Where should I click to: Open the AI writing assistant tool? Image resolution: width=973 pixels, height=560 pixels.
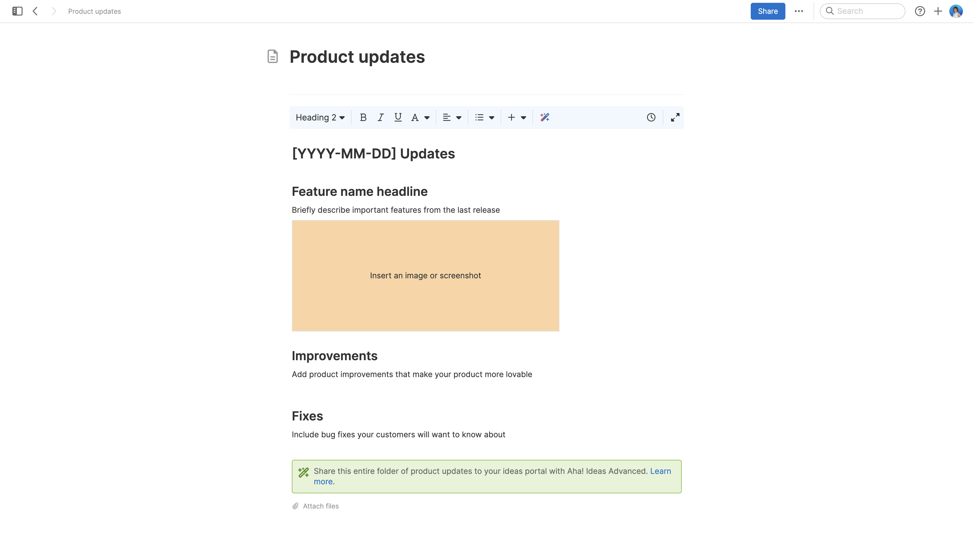click(x=544, y=117)
